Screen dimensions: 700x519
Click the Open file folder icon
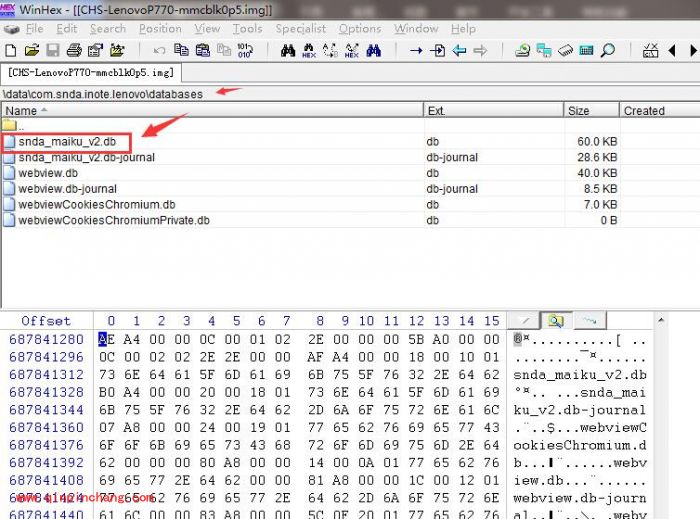[x=31, y=50]
